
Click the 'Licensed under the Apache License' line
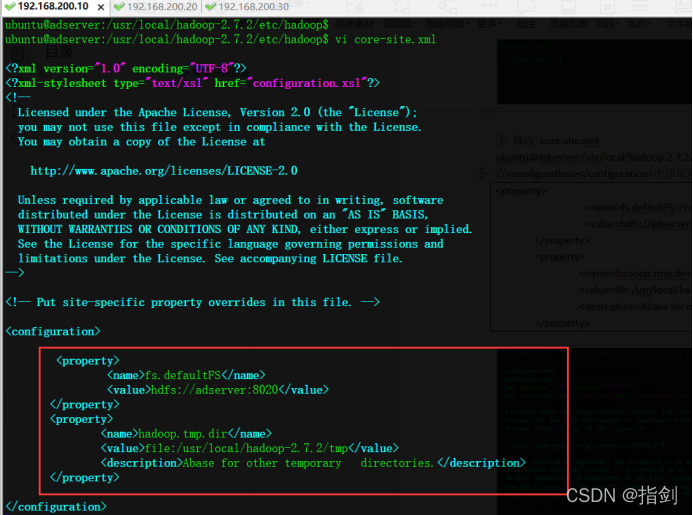(217, 112)
